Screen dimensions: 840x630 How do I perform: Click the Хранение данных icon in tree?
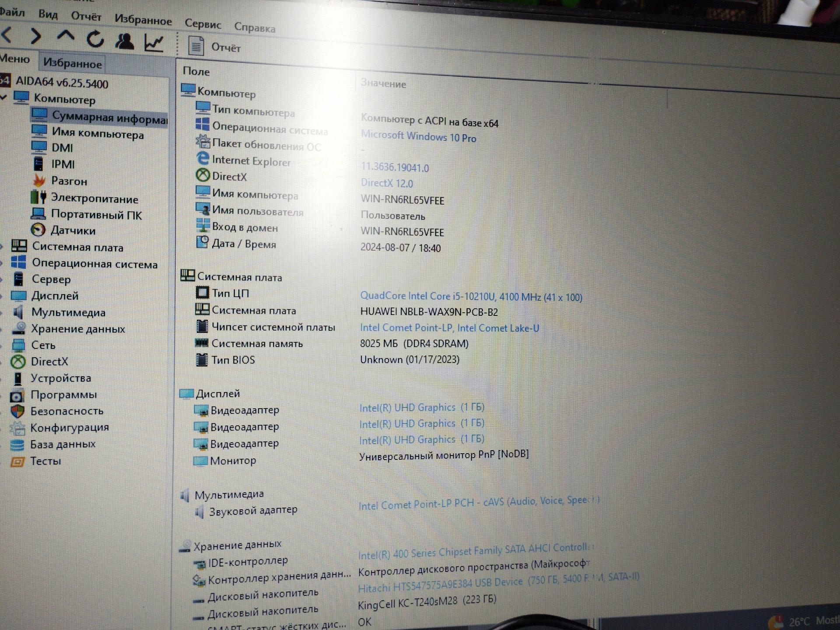tap(18, 328)
